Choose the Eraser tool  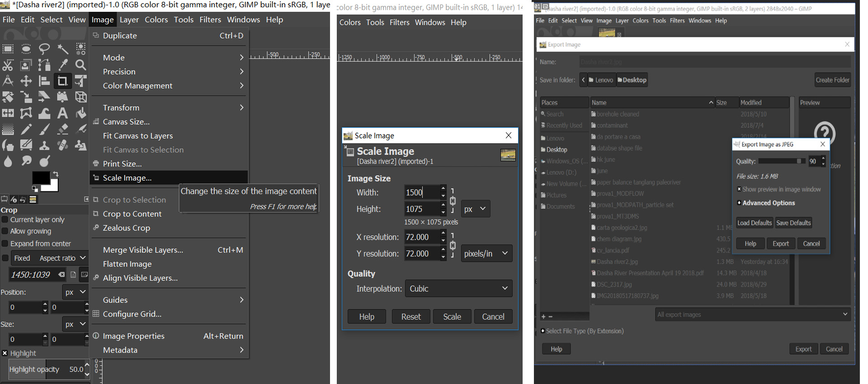click(62, 129)
